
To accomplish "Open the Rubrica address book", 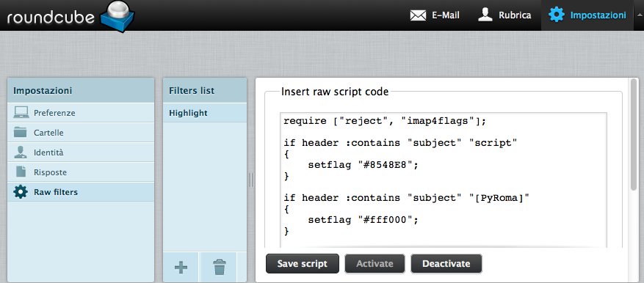I will click(504, 15).
